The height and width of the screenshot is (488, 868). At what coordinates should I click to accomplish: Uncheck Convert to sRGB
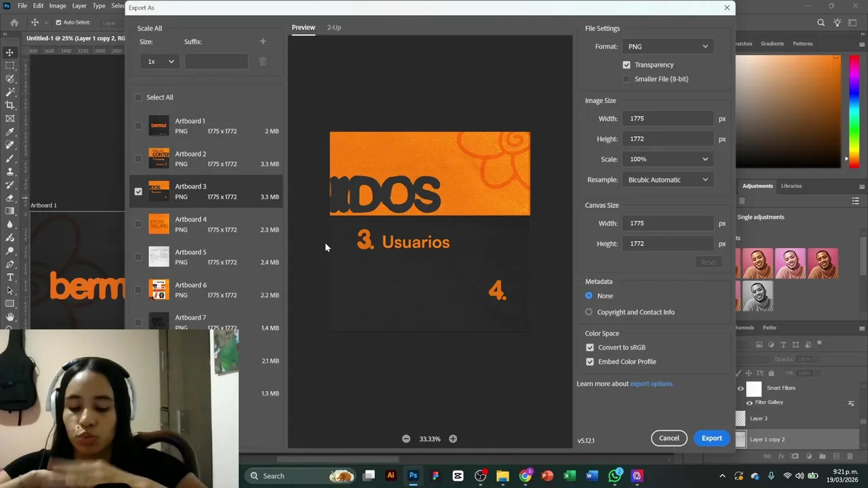coord(590,348)
